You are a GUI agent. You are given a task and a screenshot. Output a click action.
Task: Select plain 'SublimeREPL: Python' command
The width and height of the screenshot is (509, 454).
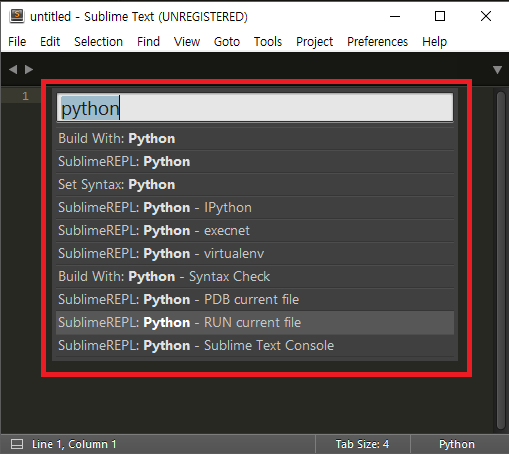[x=255, y=162]
